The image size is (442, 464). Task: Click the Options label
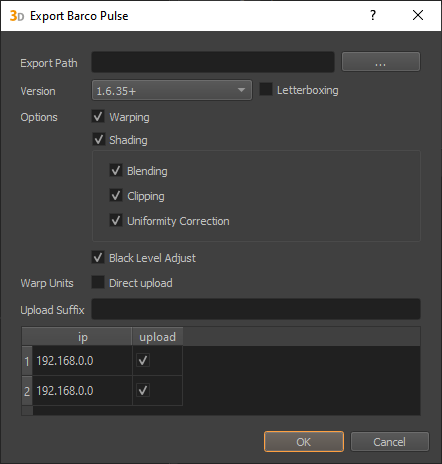click(39, 117)
